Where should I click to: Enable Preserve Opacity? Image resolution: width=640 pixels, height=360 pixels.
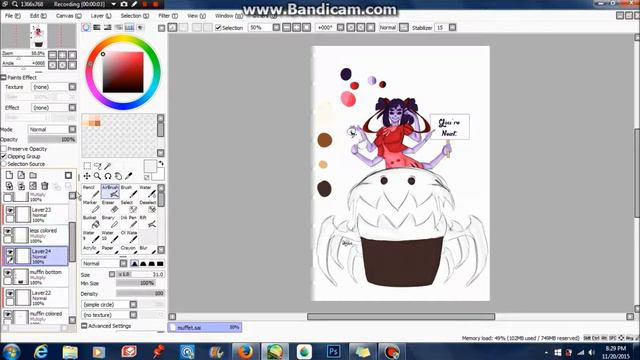pos(4,149)
